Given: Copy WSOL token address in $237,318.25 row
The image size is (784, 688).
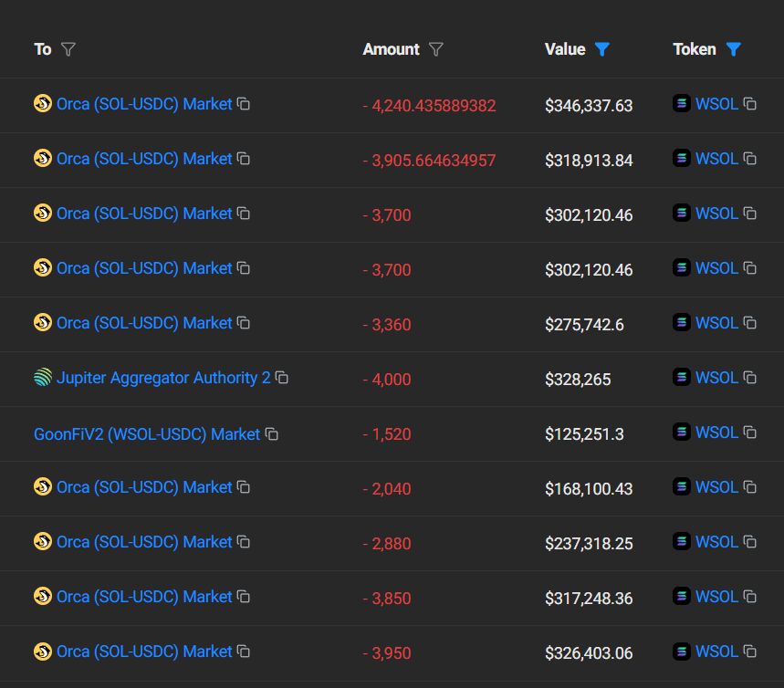Looking at the screenshot, I should tap(750, 542).
